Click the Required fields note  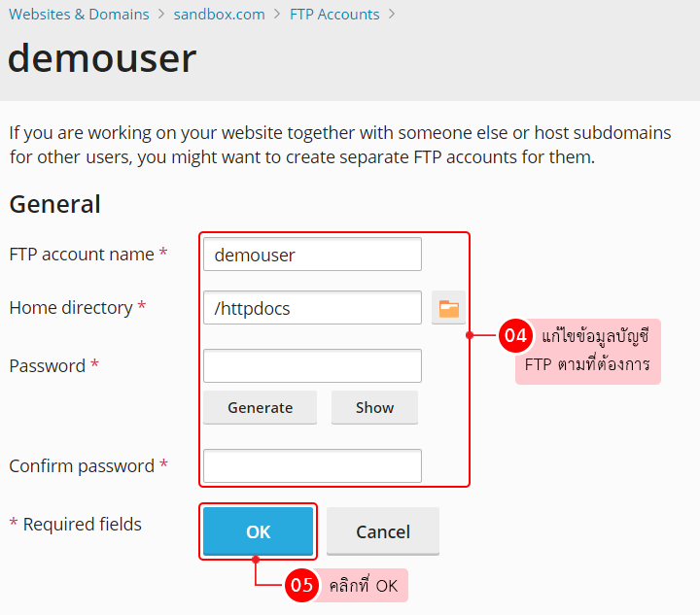76,525
